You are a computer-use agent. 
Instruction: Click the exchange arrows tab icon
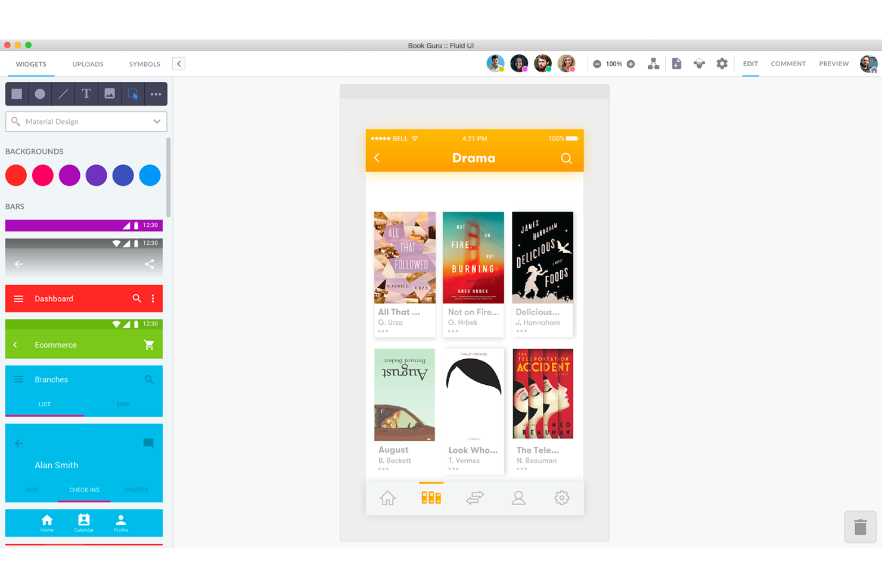tap(475, 497)
